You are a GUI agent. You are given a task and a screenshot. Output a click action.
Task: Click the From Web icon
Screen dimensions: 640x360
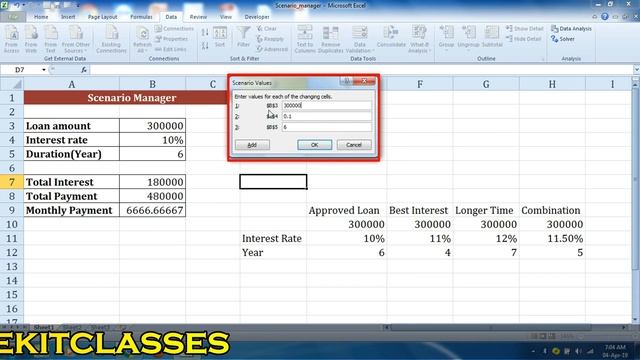point(31,39)
